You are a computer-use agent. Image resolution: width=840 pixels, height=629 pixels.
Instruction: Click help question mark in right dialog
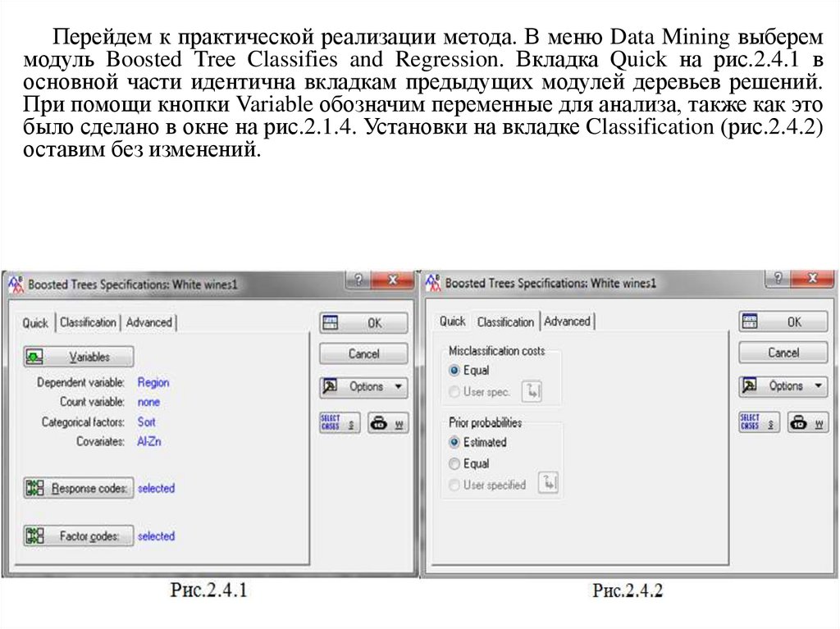point(778,277)
